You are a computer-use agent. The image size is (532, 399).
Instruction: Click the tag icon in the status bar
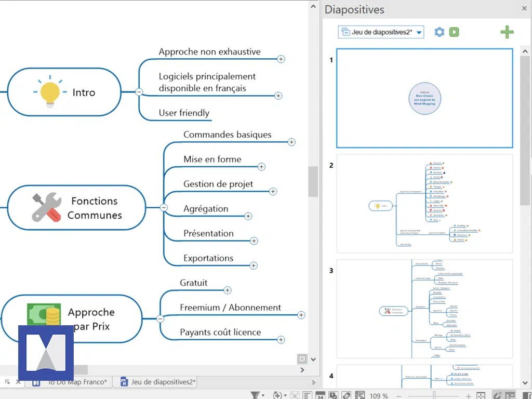pyautogui.click(x=346, y=396)
